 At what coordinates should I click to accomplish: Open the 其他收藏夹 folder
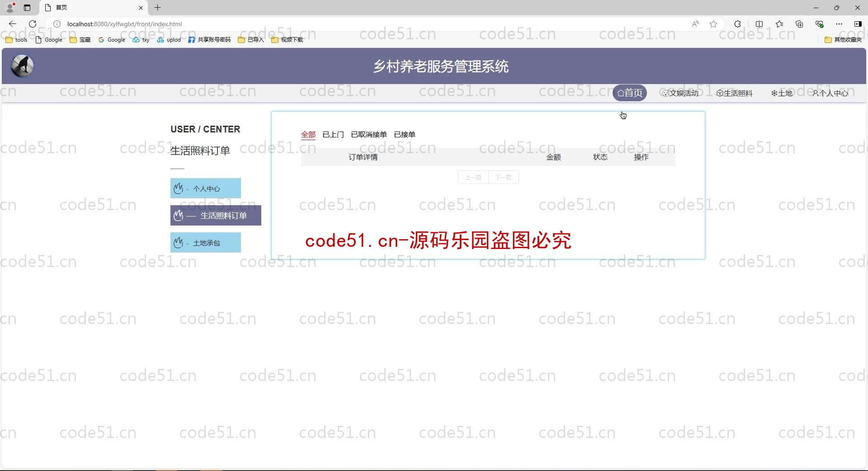click(x=843, y=40)
